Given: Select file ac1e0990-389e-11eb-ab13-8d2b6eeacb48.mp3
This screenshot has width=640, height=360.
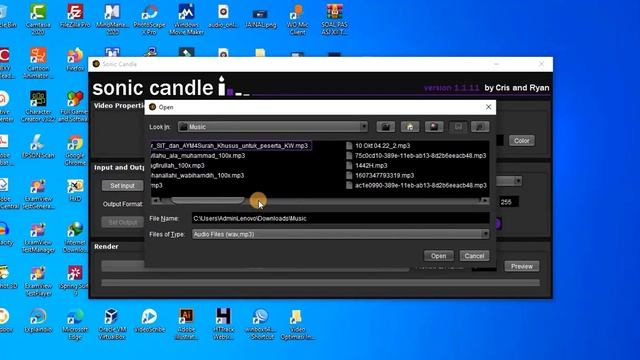Looking at the screenshot, I should (416, 185).
